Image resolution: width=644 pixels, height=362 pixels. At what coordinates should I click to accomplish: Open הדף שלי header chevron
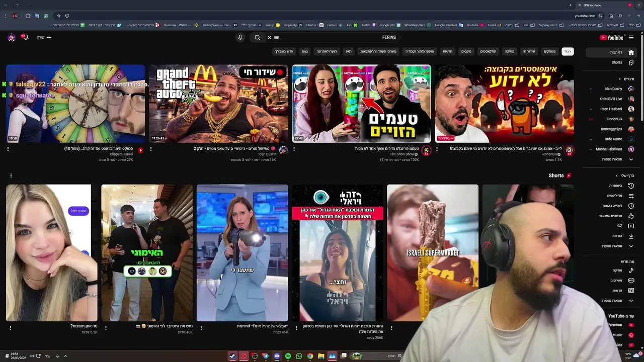pos(617,175)
